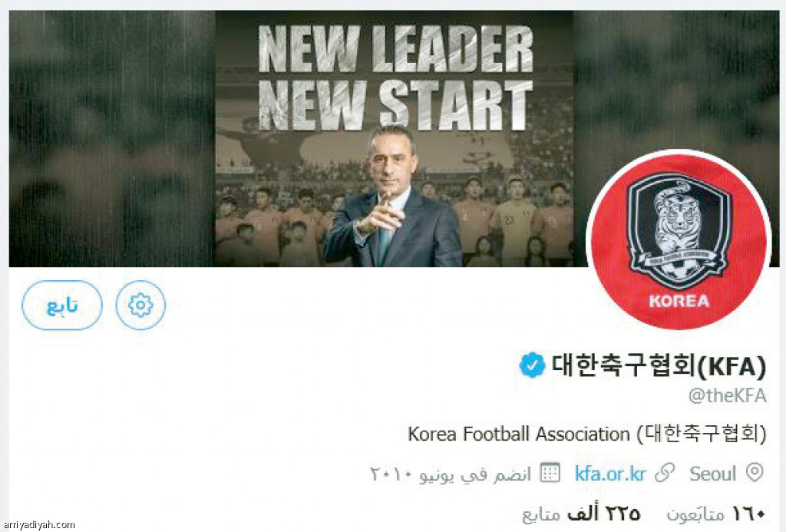
Task: Open the 225 thousand followers list
Action: pyautogui.click(x=582, y=514)
